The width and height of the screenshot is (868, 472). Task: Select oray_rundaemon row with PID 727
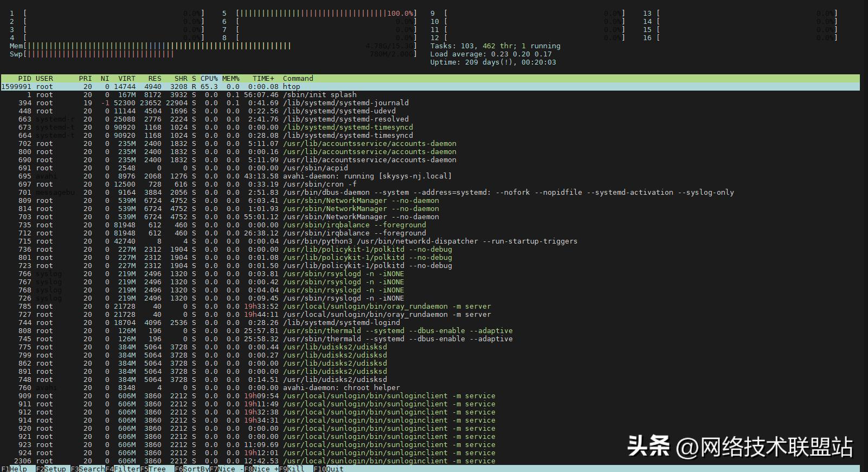click(430, 315)
